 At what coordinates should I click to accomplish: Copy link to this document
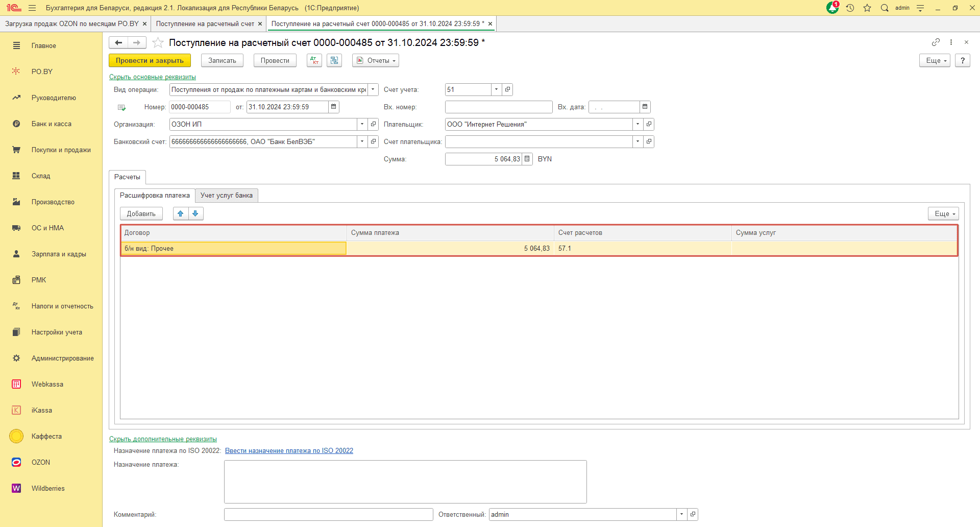[x=936, y=42]
